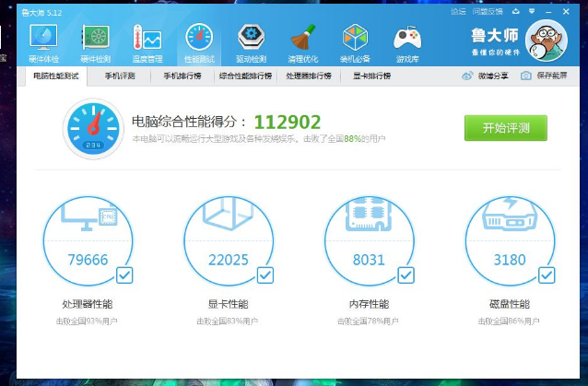Open the 硬件体检 hardware checkup module

(43, 43)
